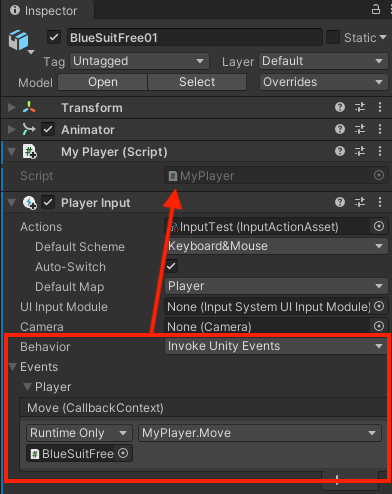Open the My Player script help icon
The height and width of the screenshot is (494, 392).
[x=340, y=151]
